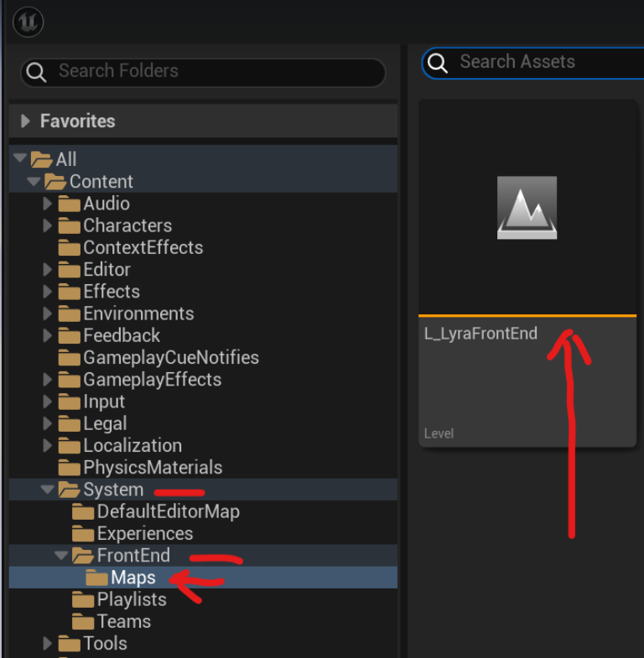The height and width of the screenshot is (658, 644).
Task: Expand the GameplayEffects folder arrow
Action: click(48, 380)
